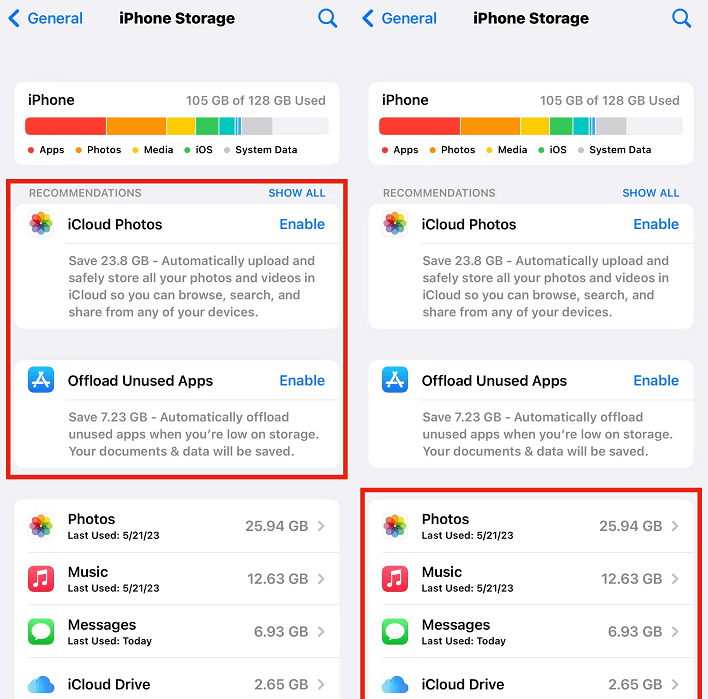This screenshot has height=699, width=708.
Task: Tap the search magnifier on right screen
Action: coord(681,19)
